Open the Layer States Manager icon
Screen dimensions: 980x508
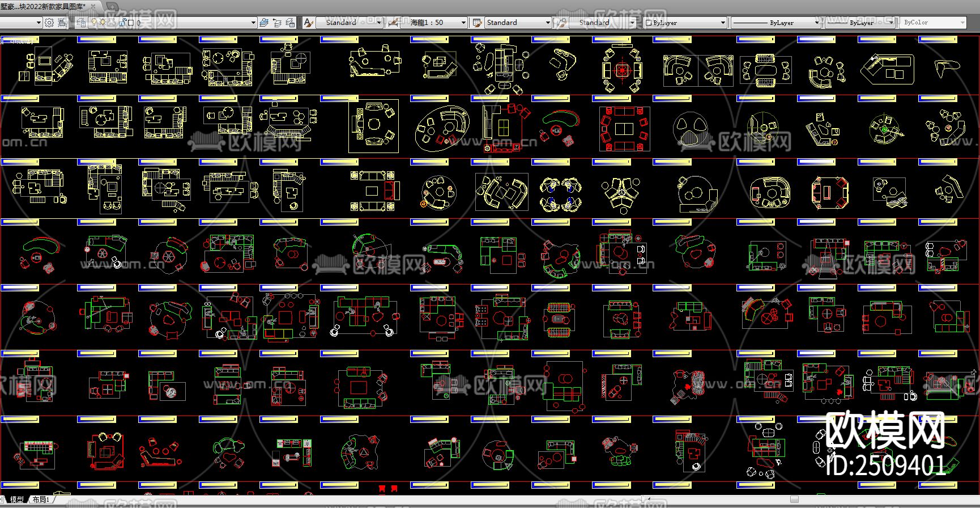[290, 23]
